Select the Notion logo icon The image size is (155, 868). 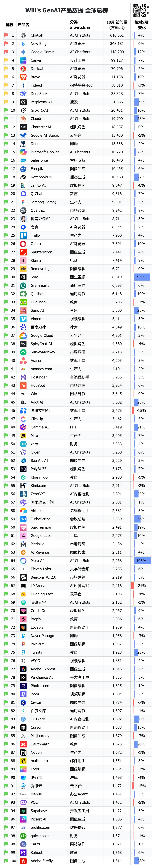[x=23, y=752]
